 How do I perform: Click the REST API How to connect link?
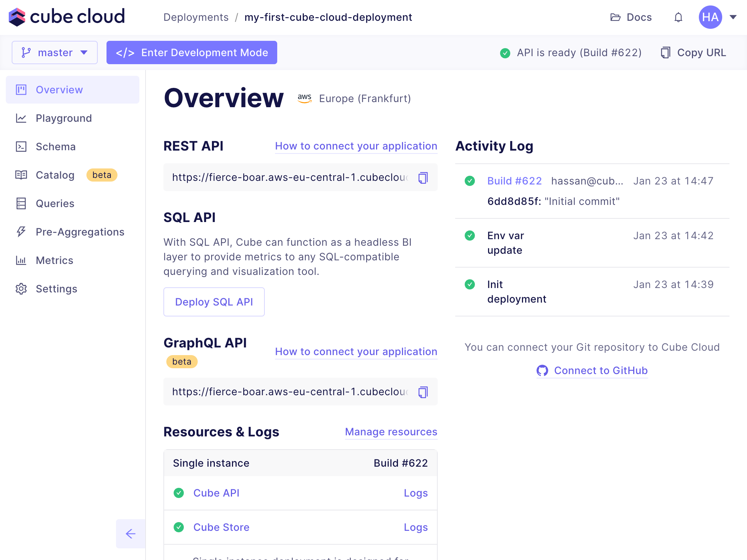(x=356, y=146)
